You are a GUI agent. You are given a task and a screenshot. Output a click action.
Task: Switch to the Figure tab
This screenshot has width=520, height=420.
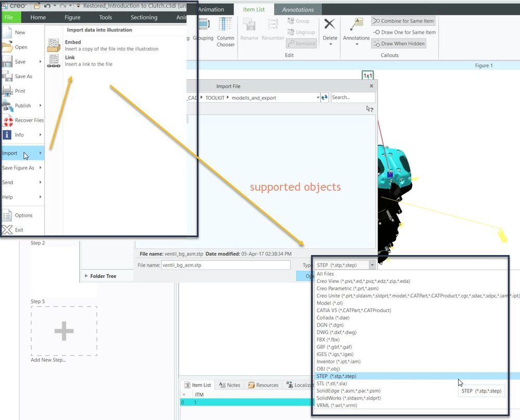[72, 17]
